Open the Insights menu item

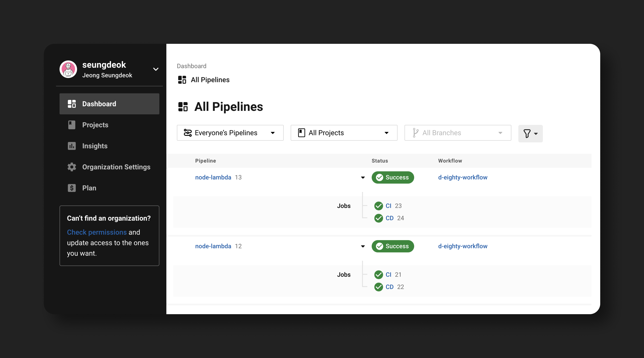(95, 146)
